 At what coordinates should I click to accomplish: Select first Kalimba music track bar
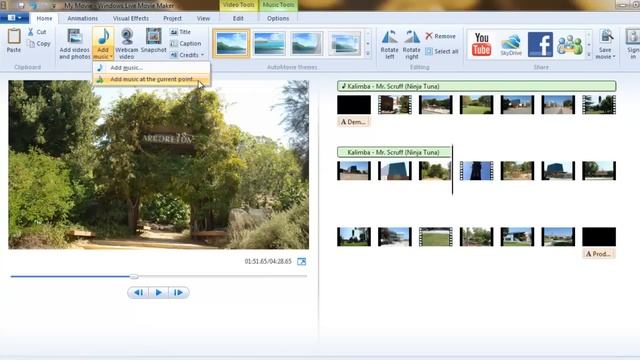[x=476, y=86]
